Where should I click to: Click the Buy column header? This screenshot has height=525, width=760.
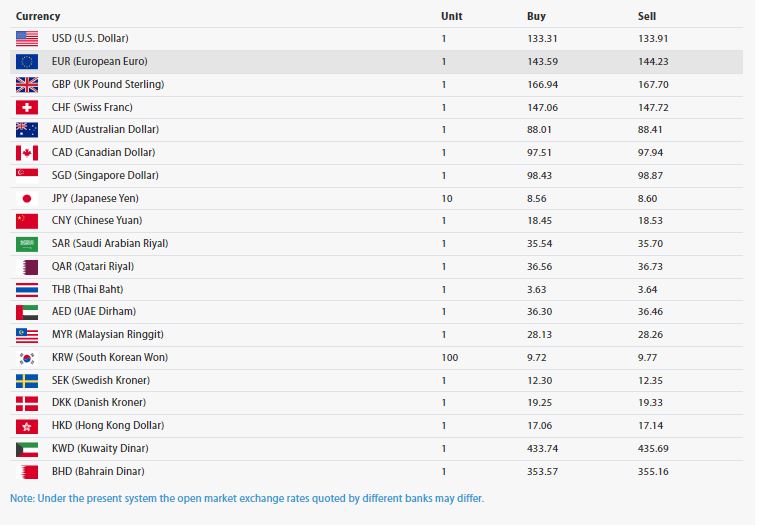coord(536,16)
